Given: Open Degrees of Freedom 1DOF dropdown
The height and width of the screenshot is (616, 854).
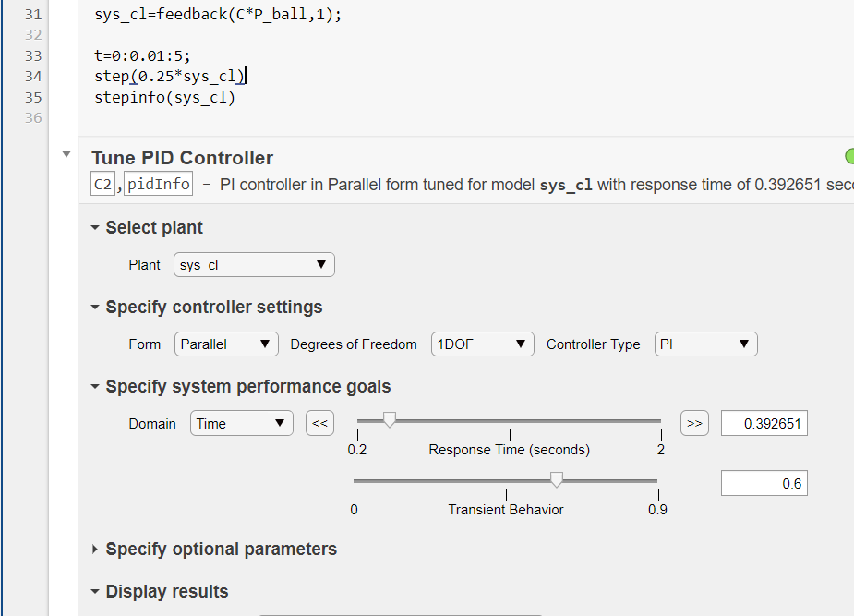Looking at the screenshot, I should click(x=482, y=344).
